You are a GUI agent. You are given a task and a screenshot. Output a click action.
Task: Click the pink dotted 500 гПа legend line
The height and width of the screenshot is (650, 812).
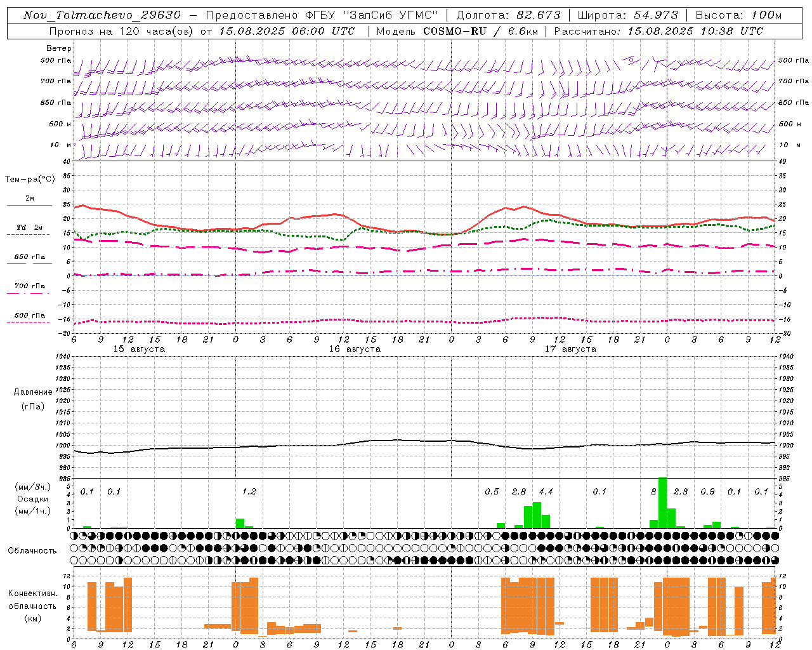pyautogui.click(x=28, y=322)
